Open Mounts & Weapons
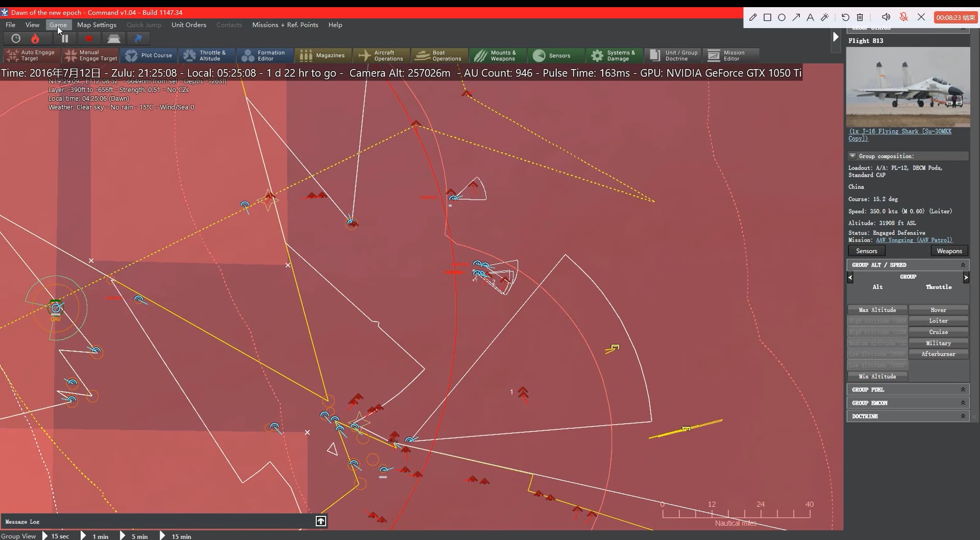Viewport: 980px width, 540px height. click(x=498, y=55)
